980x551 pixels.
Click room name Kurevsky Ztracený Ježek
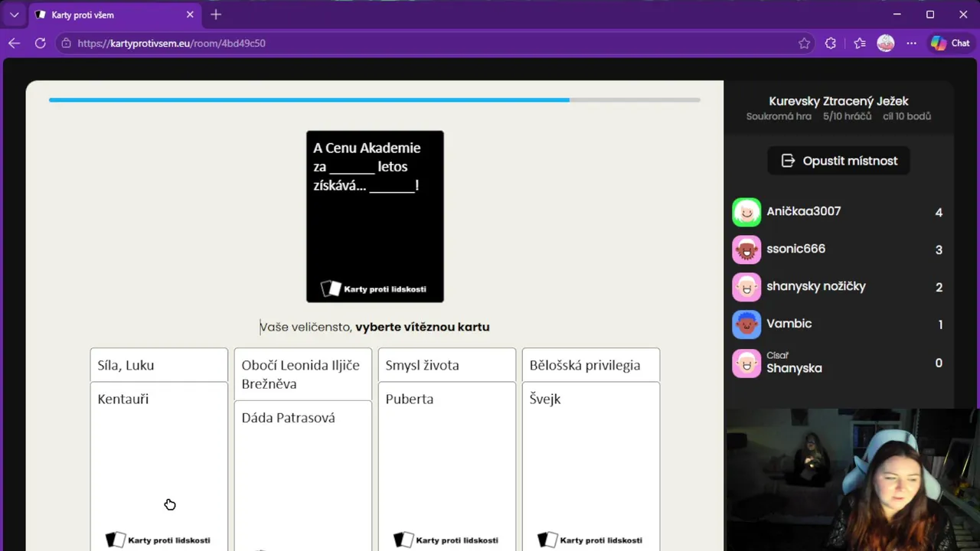[x=838, y=101]
